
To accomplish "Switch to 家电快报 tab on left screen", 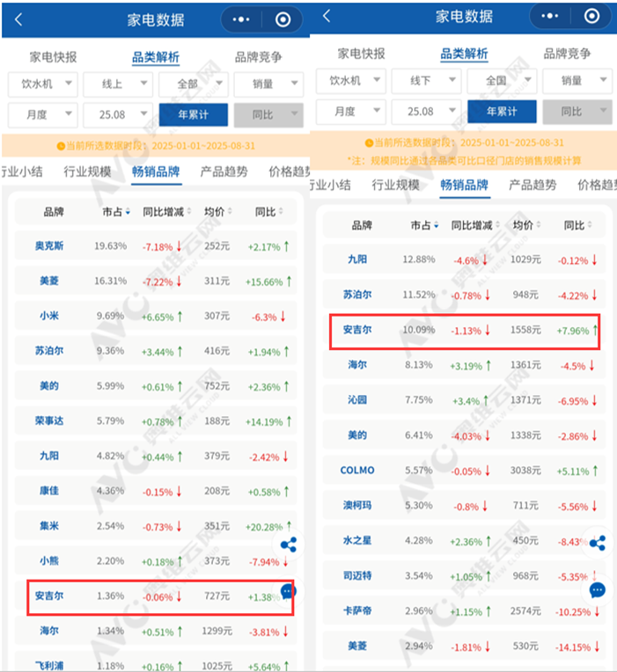I will pos(54,57).
